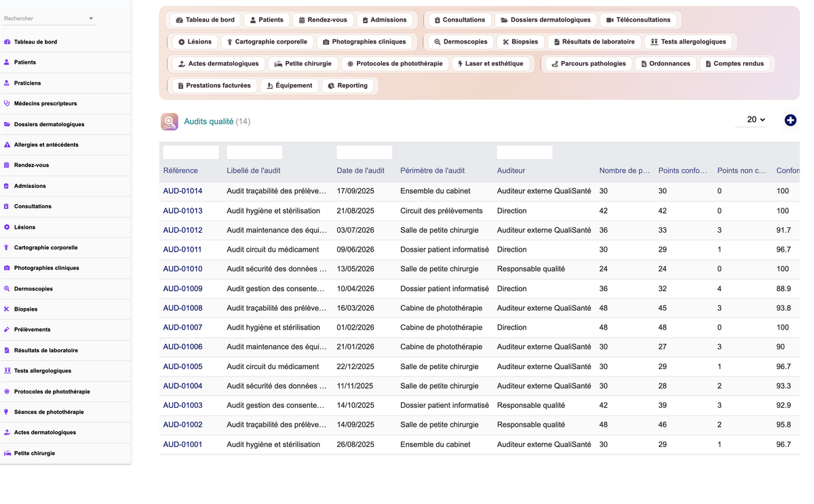
Task: Click the Petite chirurgie bed icon in the sidebar
Action: coord(7,453)
